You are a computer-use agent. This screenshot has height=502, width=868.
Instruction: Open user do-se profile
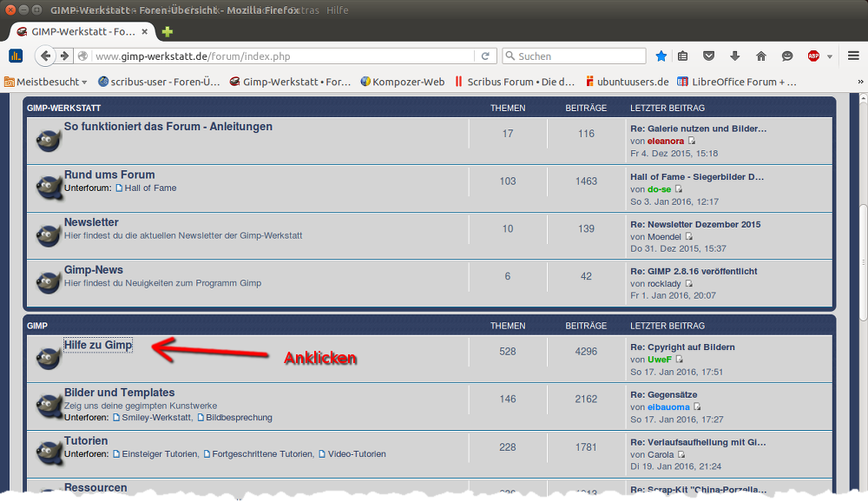(x=660, y=189)
